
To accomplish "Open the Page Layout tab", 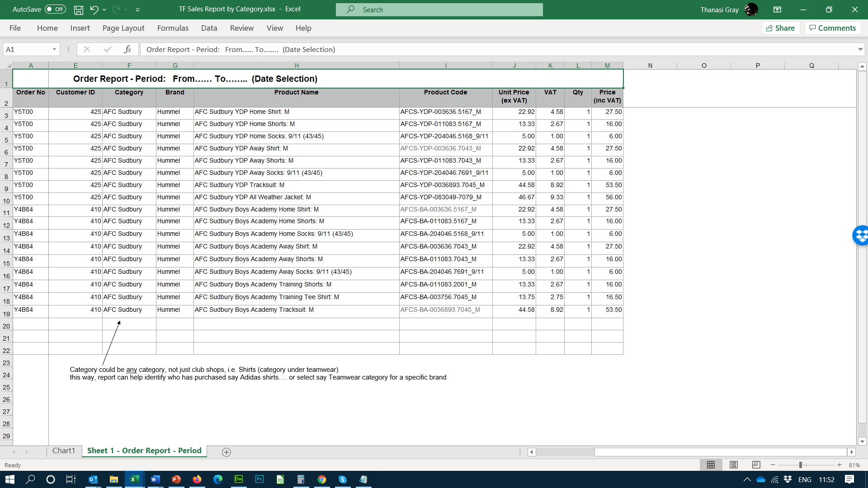I will (123, 28).
